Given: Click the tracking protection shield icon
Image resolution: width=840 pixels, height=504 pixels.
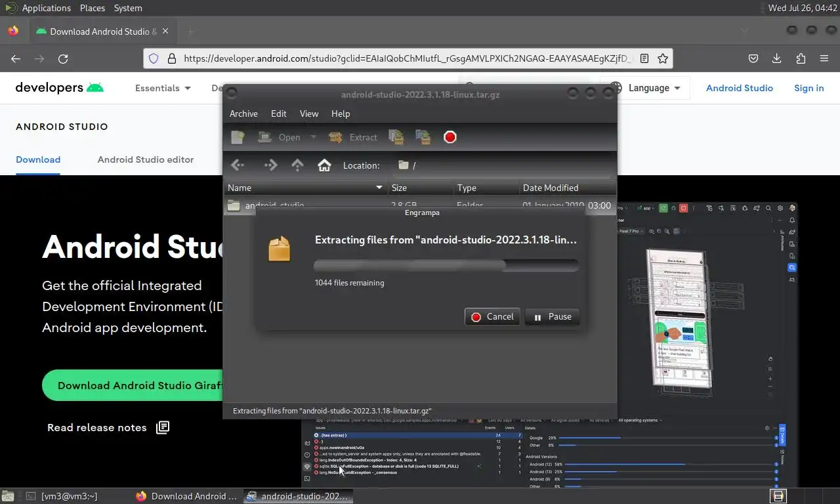Looking at the screenshot, I should (x=154, y=58).
